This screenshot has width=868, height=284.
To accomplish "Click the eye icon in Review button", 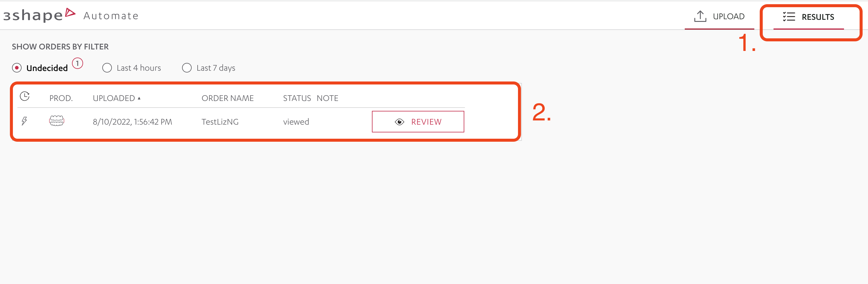I will point(399,122).
